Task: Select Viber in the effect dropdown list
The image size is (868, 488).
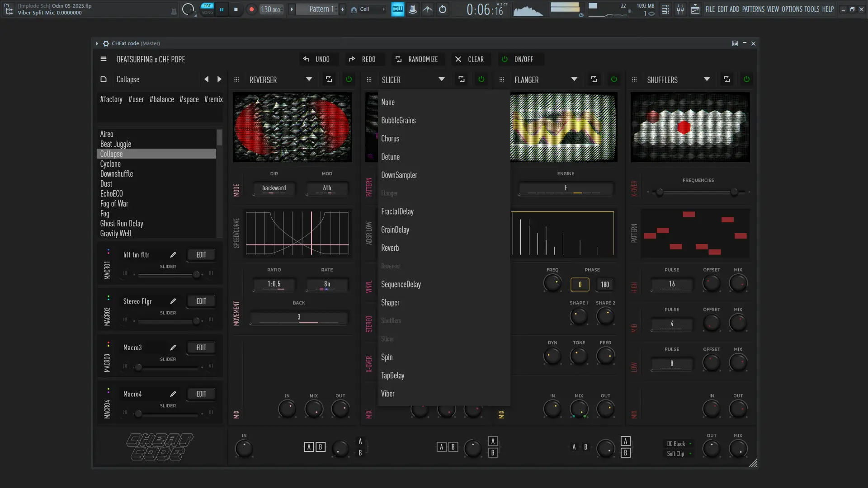Action: [387, 394]
